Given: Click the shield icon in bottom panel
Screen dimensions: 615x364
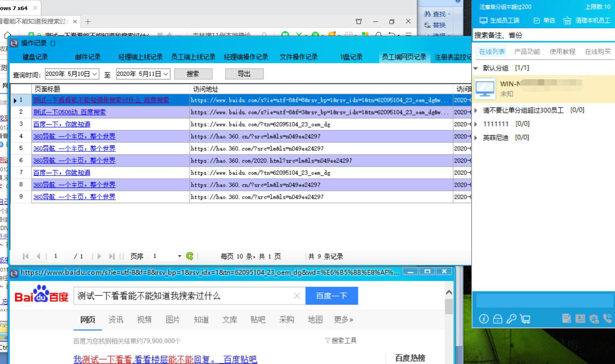Looking at the screenshot, I should (594, 319).
